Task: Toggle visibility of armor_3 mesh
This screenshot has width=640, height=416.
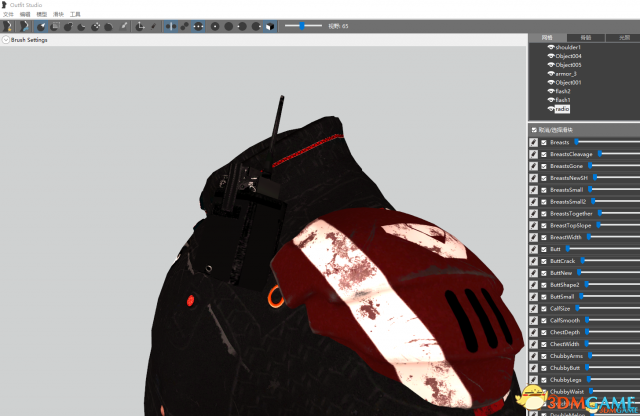Action: pyautogui.click(x=551, y=74)
